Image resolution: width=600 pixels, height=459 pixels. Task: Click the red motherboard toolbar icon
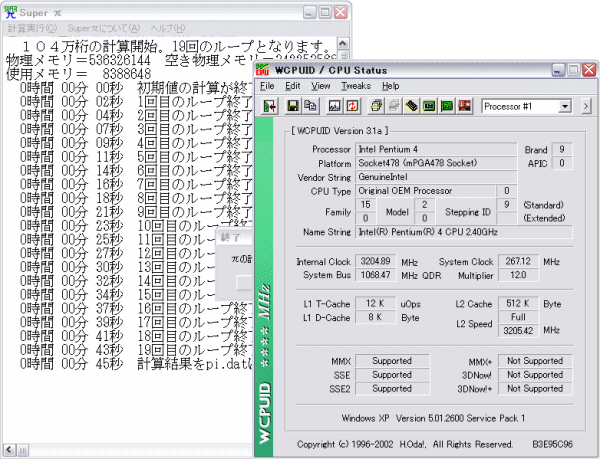(x=464, y=106)
